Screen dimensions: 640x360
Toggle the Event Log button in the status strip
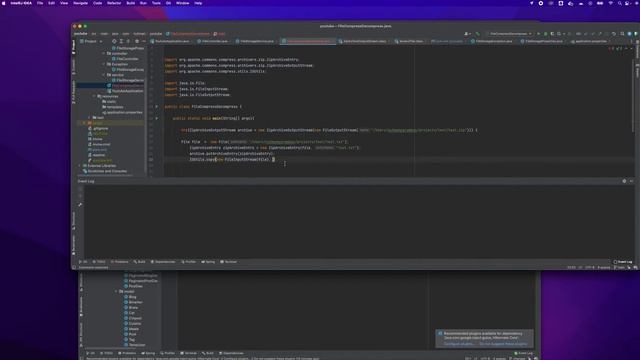click(x=622, y=262)
